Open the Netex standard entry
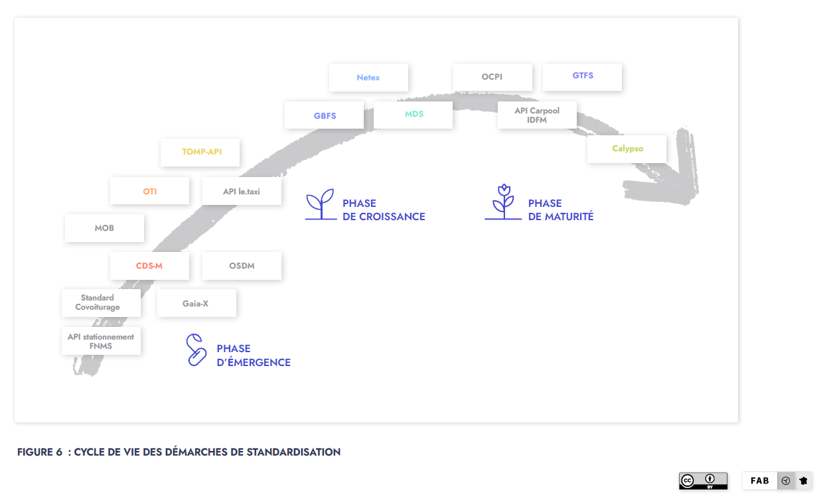The height and width of the screenshot is (504, 829). pyautogui.click(x=368, y=78)
